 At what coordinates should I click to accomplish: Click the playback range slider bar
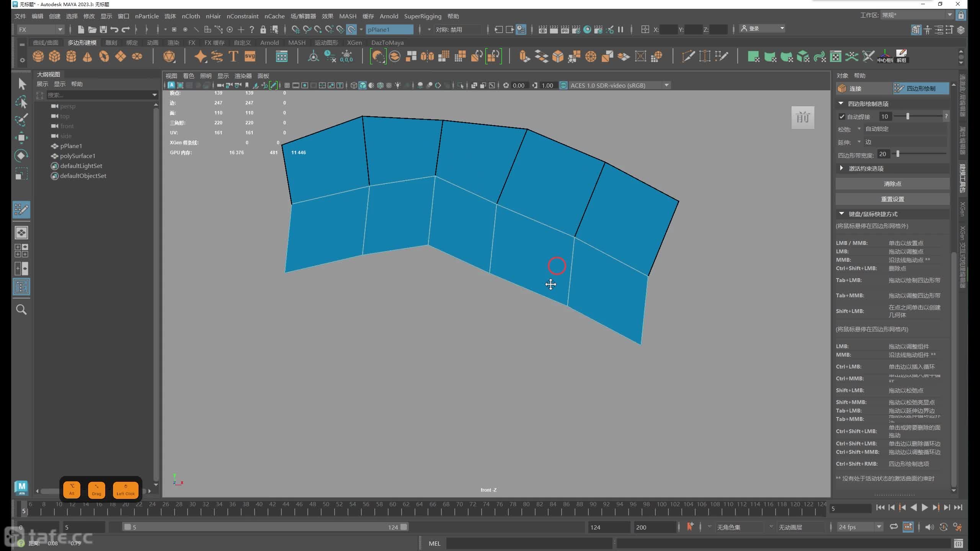[x=265, y=527]
